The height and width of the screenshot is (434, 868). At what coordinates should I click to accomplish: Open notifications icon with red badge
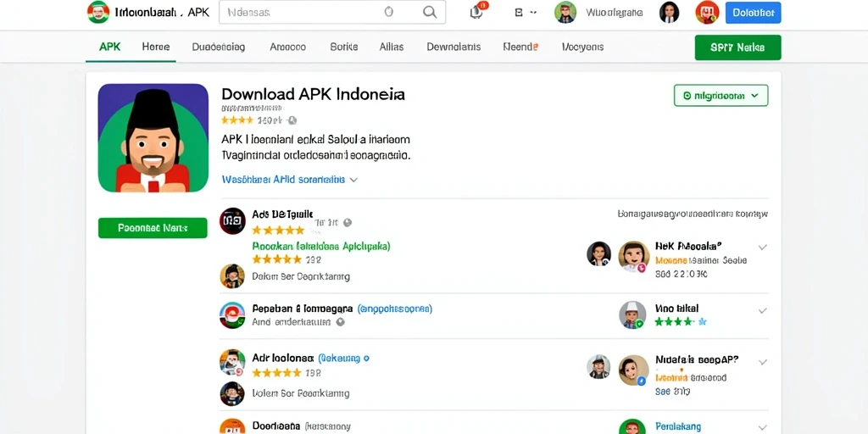point(478,11)
